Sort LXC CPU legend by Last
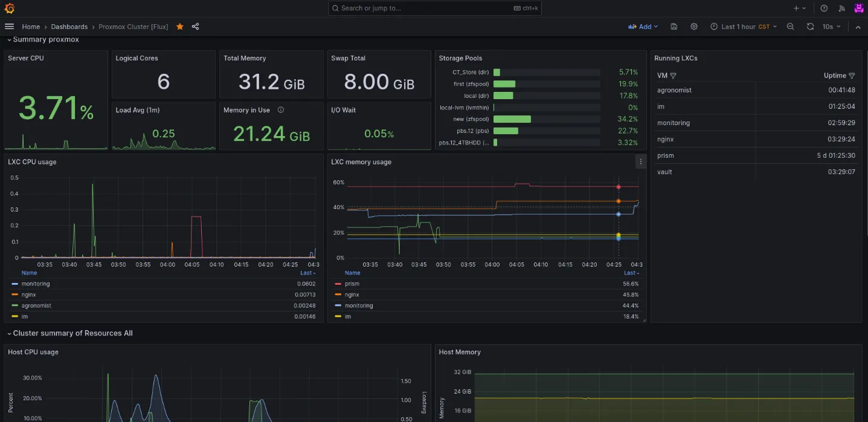 tap(308, 273)
